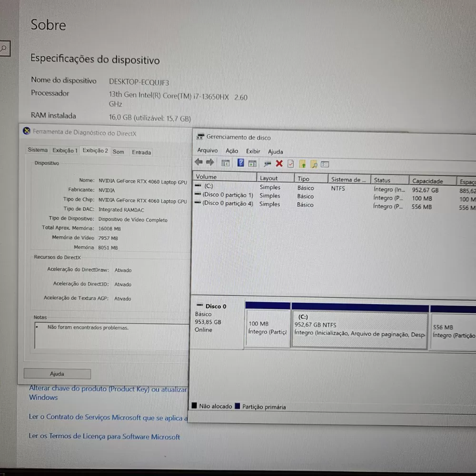Click the Nome value NVIDIA GeForce RTX 4060 Laptop GPU
Viewport: 476px width, 476px height.
[143, 181]
